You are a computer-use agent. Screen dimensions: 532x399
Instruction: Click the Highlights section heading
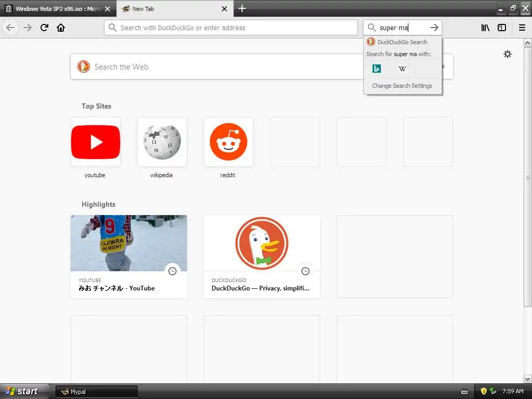[98, 204]
